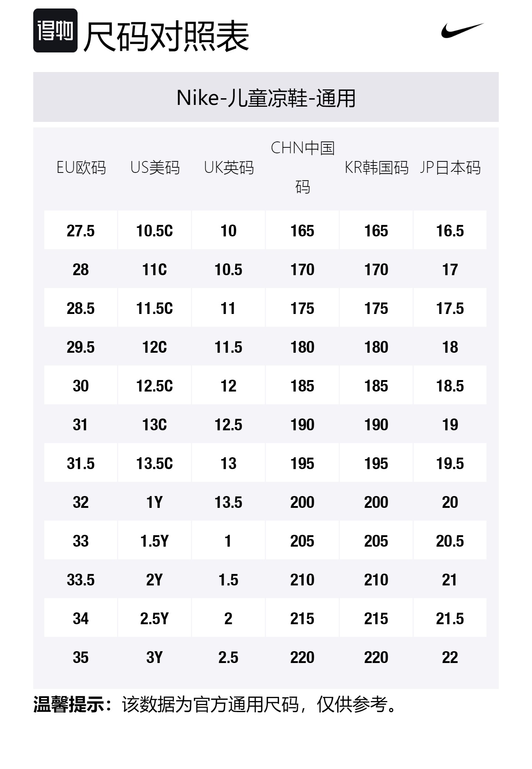532x769 pixels.
Task: Click the US美码 column header
Action: tap(155, 168)
